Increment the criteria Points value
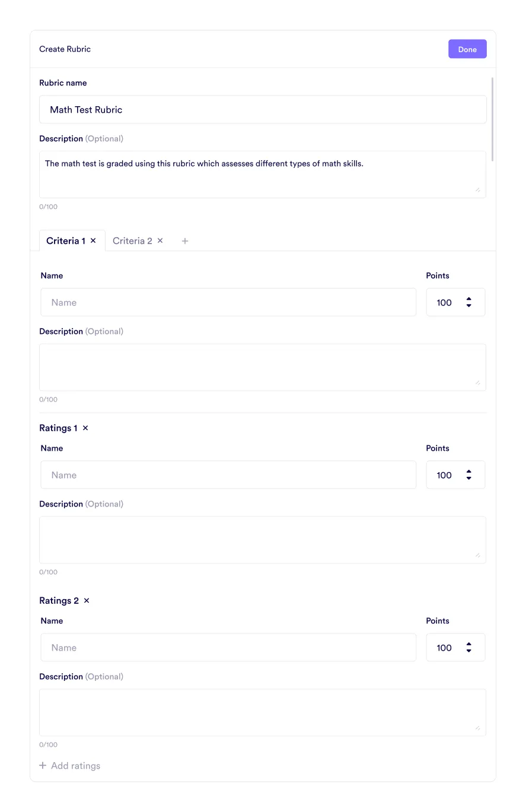The height and width of the screenshot is (812, 526). click(x=469, y=298)
